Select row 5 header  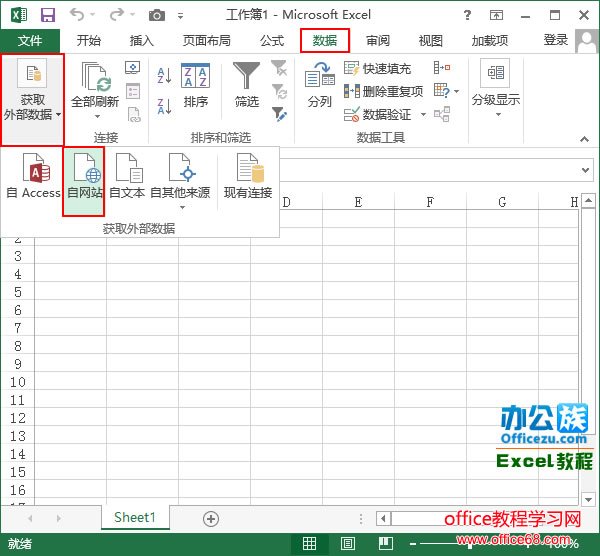click(x=18, y=292)
